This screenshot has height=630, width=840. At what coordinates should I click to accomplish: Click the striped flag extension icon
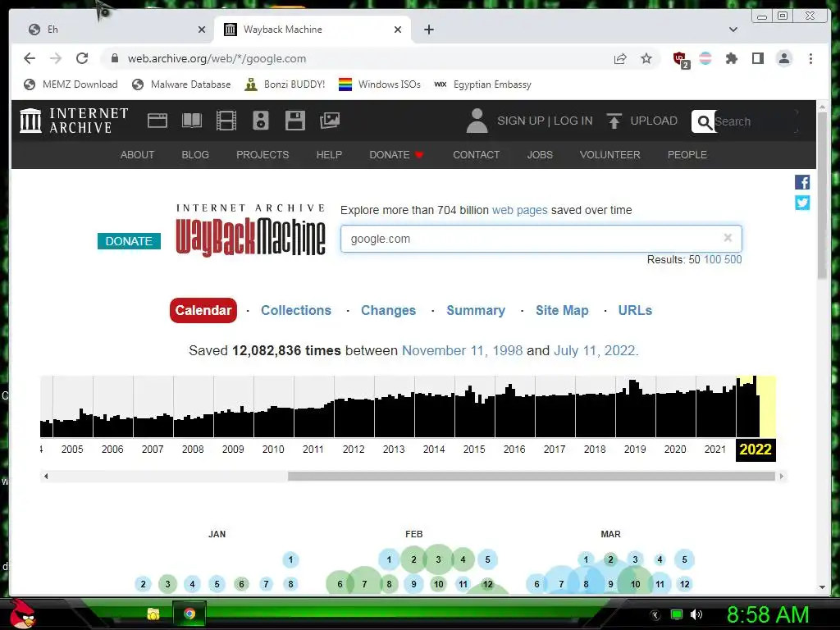click(705, 58)
